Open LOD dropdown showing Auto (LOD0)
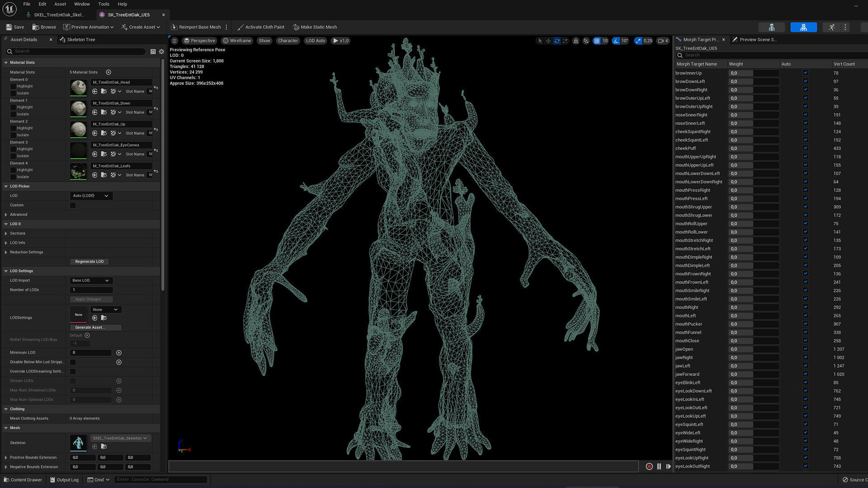 coord(91,196)
